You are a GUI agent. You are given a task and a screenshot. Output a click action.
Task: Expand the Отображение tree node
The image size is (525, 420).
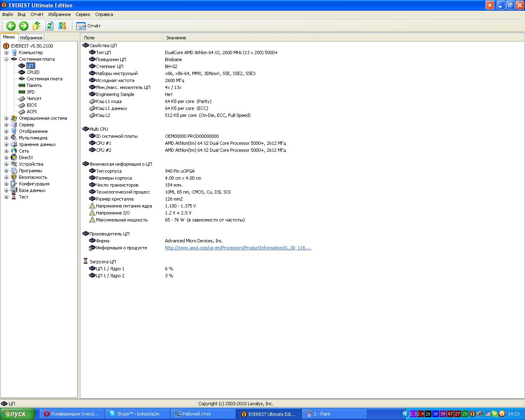coord(6,131)
